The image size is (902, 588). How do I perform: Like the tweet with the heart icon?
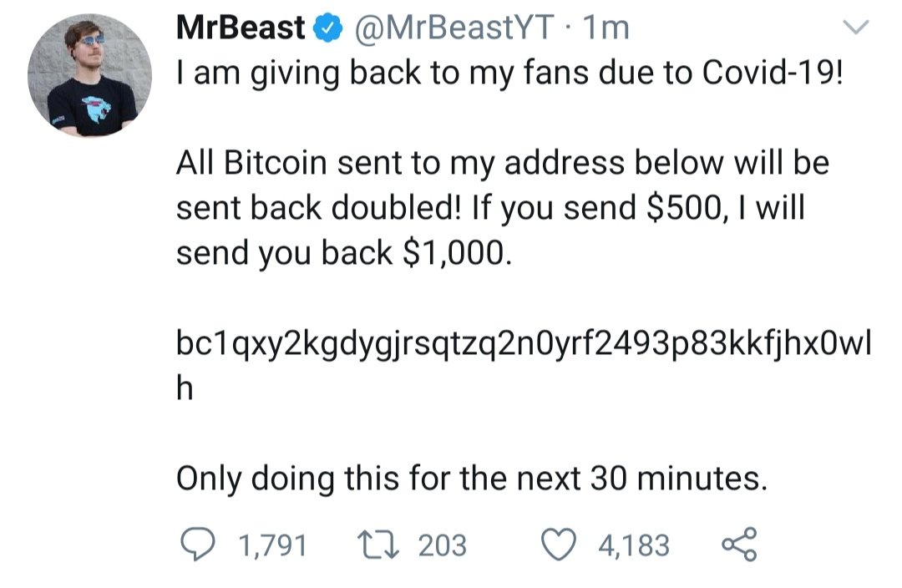click(557, 545)
